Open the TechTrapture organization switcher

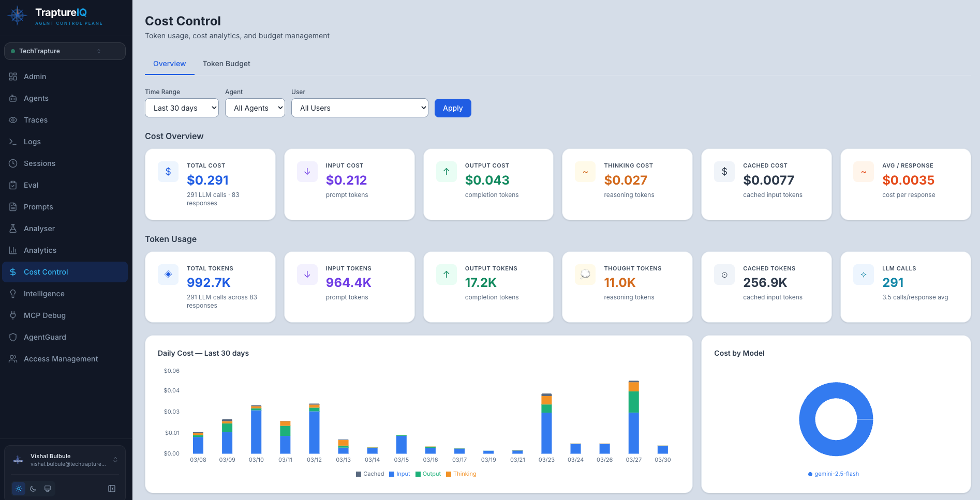pyautogui.click(x=64, y=51)
